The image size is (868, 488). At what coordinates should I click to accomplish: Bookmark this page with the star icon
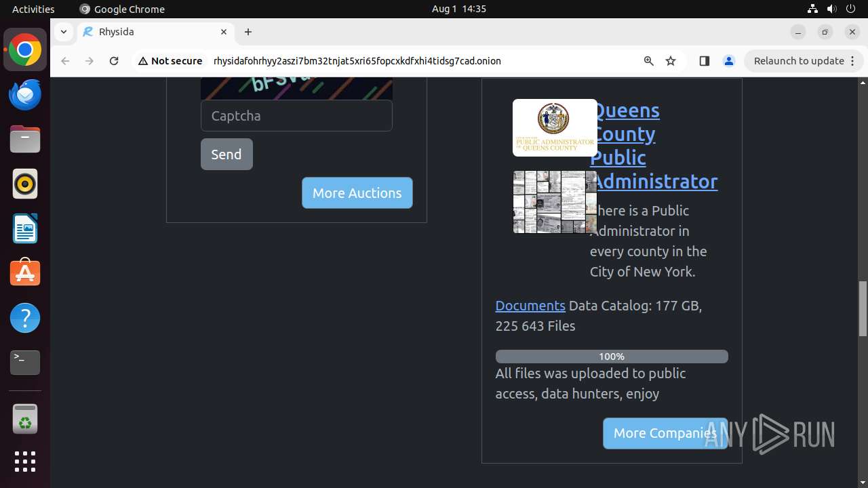[x=671, y=61]
